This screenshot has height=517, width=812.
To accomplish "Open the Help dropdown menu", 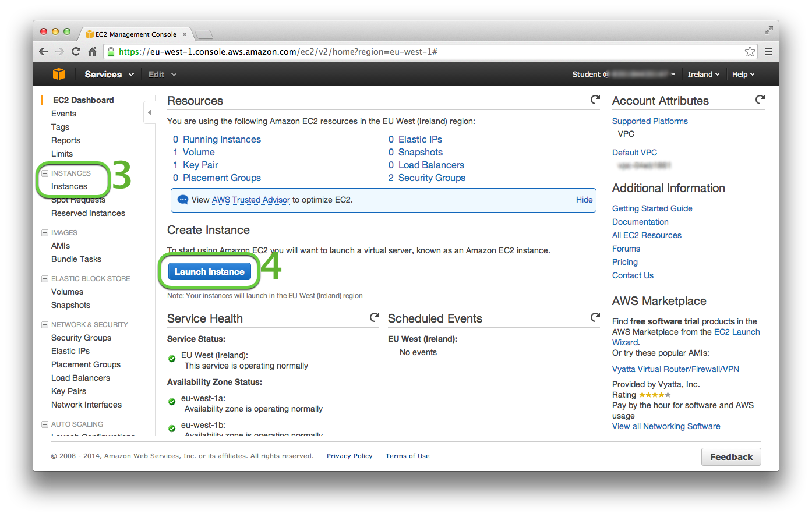I will [x=743, y=75].
